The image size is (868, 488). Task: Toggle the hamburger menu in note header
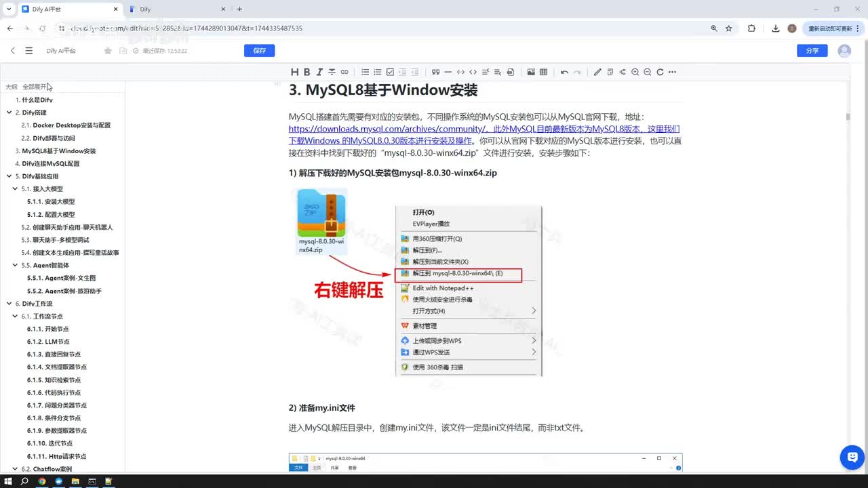pyautogui.click(x=28, y=51)
